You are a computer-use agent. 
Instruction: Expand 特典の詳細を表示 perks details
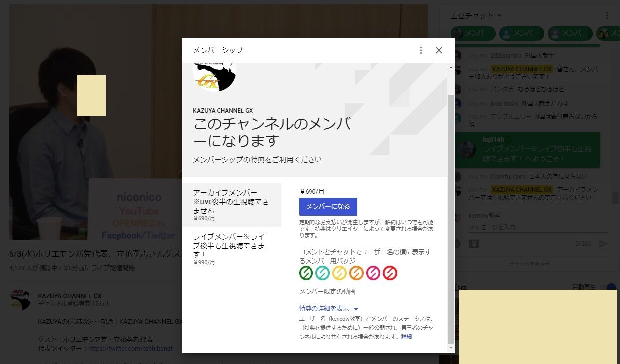pyautogui.click(x=328, y=308)
